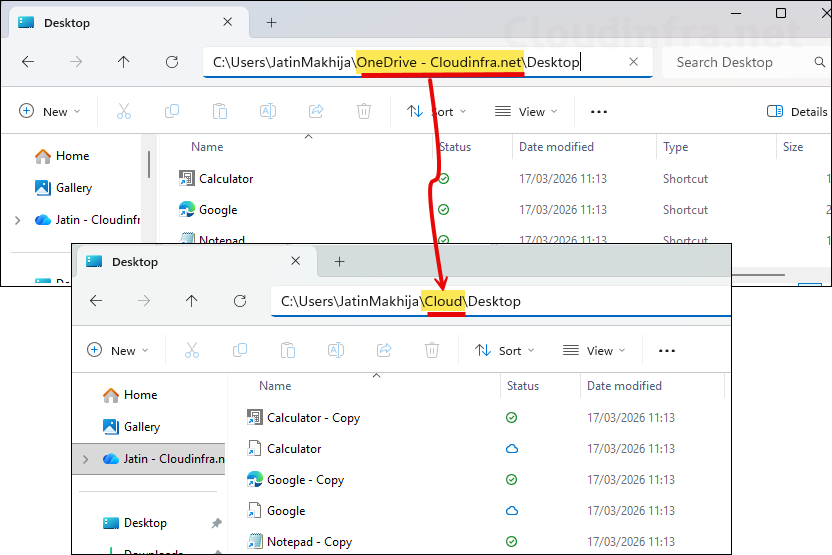This screenshot has width=832, height=555.
Task: Click Google Edge shortcut icon in back window
Action: coord(187,210)
